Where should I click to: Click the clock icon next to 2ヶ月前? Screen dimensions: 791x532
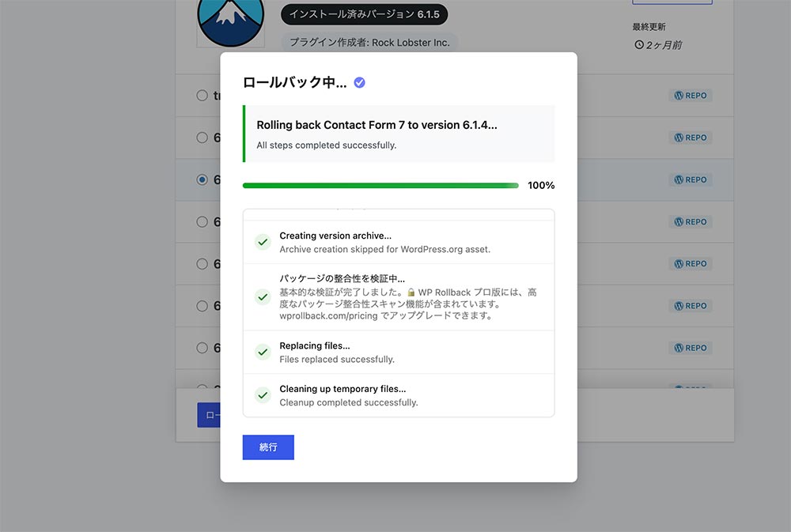pyautogui.click(x=639, y=45)
